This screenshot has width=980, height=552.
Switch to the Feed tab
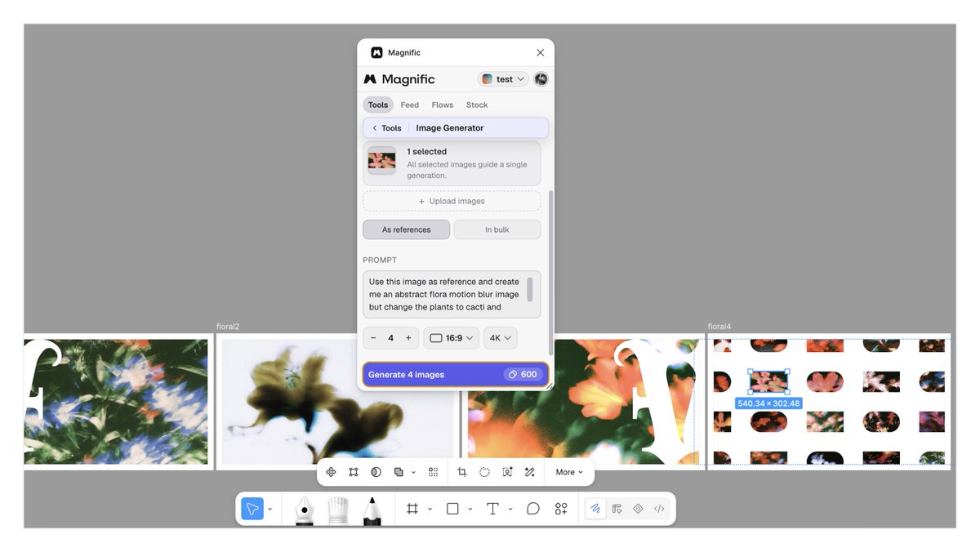(410, 105)
